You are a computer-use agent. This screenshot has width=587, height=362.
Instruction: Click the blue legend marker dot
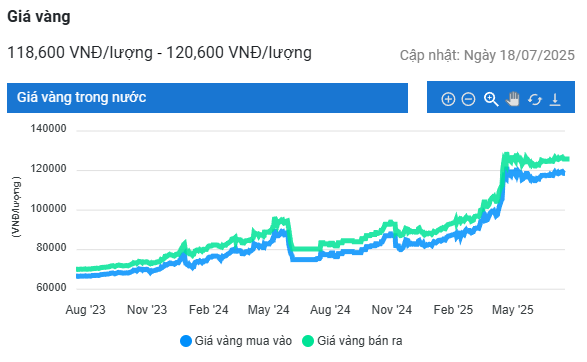pos(186,341)
